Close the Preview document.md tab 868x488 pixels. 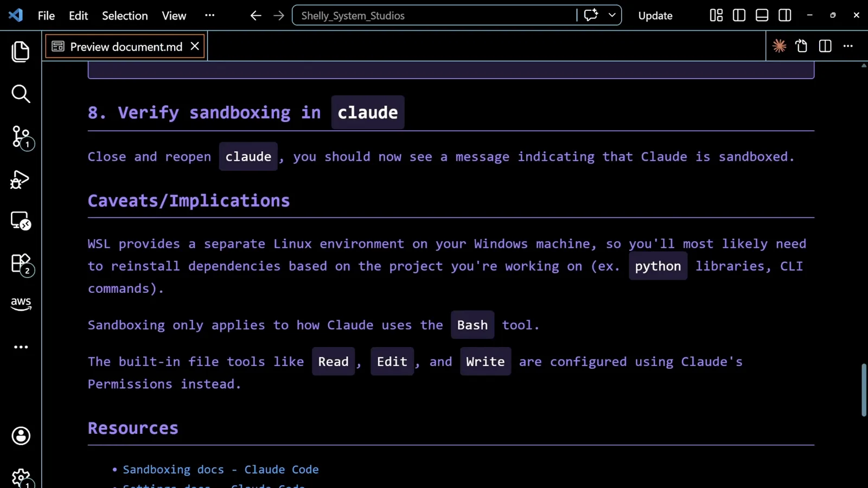(195, 46)
